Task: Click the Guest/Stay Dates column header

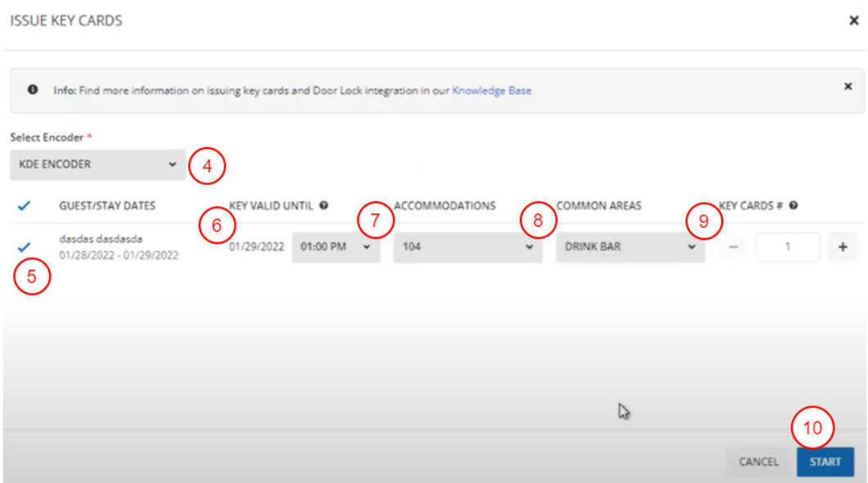Action: tap(106, 206)
